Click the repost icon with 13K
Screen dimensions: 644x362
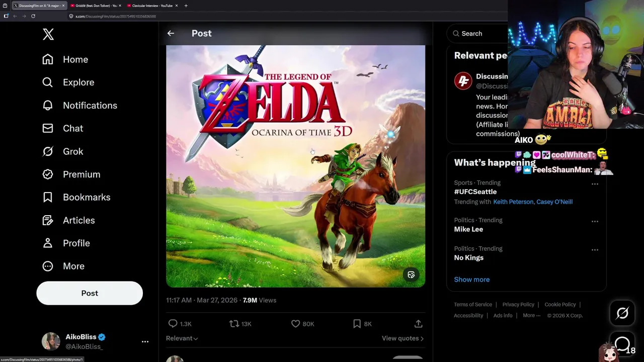[x=234, y=324]
